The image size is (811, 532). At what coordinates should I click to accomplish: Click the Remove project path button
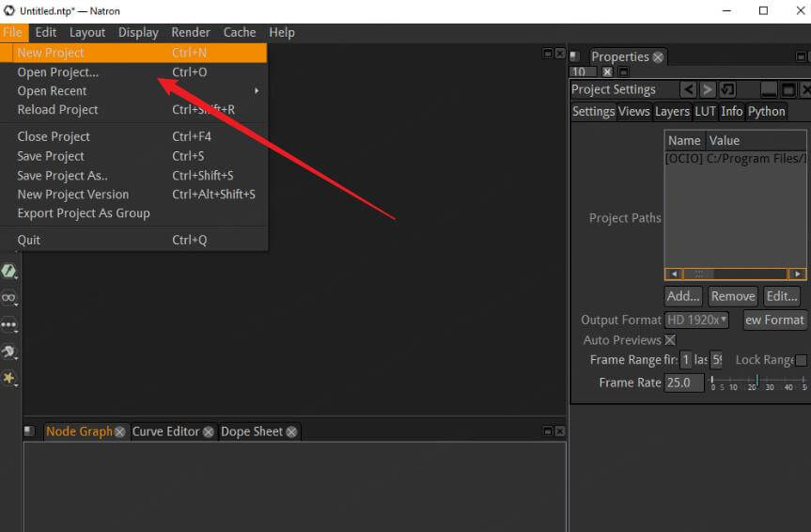point(732,295)
